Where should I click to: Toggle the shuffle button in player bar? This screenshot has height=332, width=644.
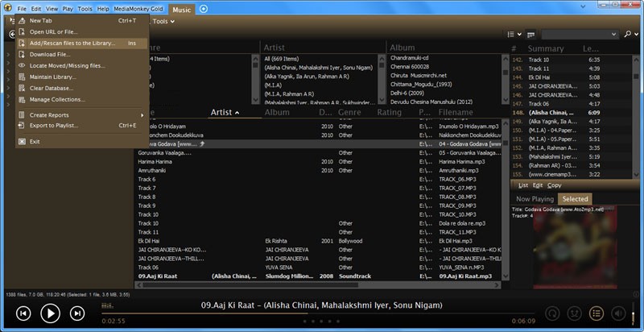[x=575, y=313]
